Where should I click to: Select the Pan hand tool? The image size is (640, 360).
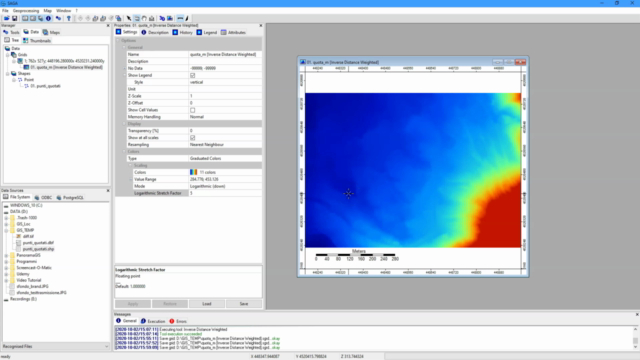[x=144, y=18]
